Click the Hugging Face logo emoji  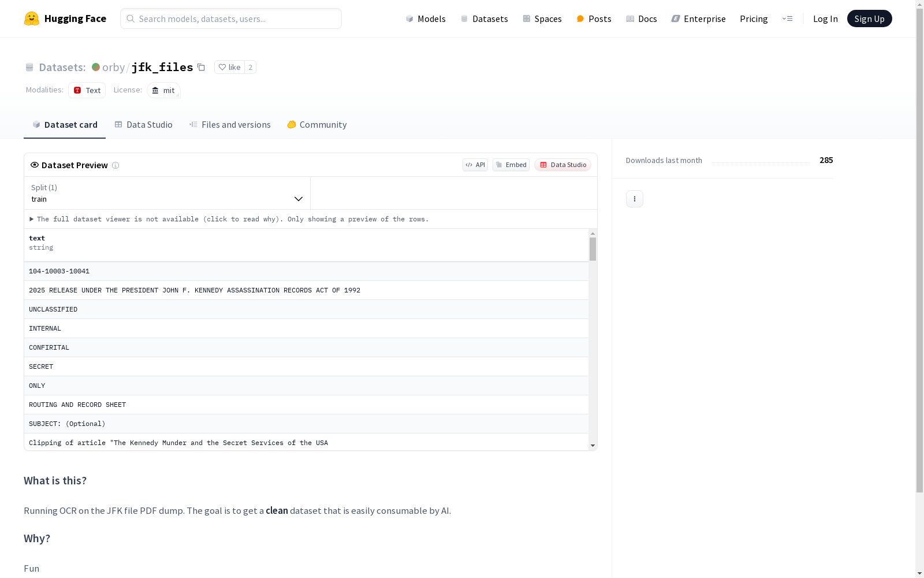point(32,18)
